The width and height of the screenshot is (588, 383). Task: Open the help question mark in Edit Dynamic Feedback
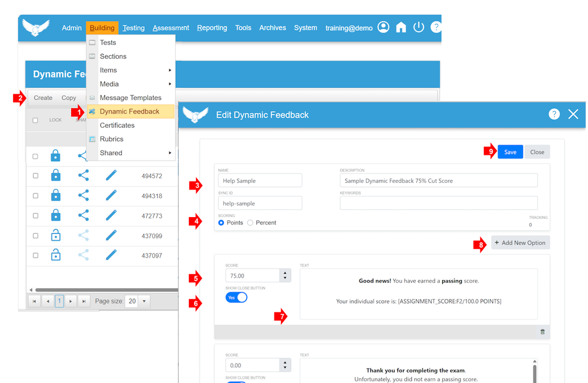tap(554, 114)
